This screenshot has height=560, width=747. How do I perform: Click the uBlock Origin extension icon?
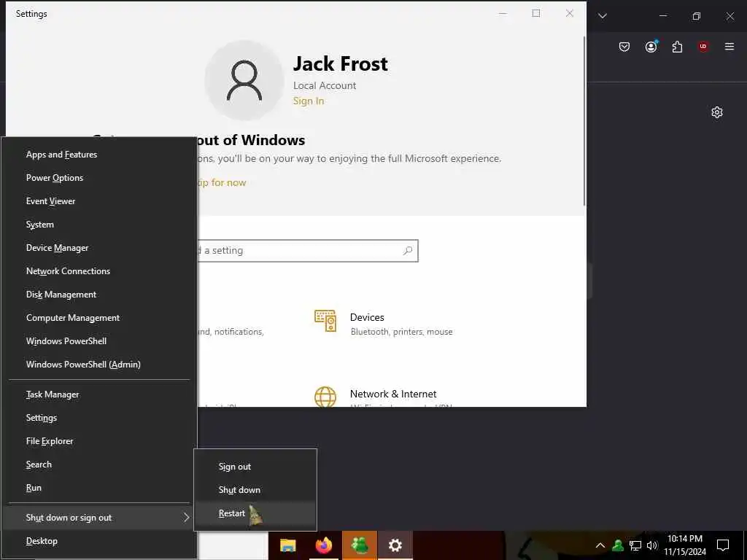703,47
